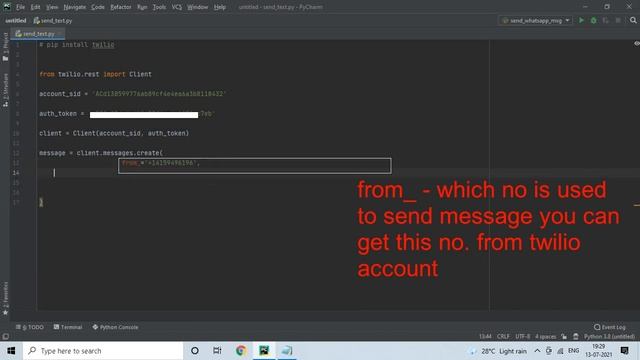Click the code inspection eye icon in editor
The image size is (640, 360).
point(636,43)
